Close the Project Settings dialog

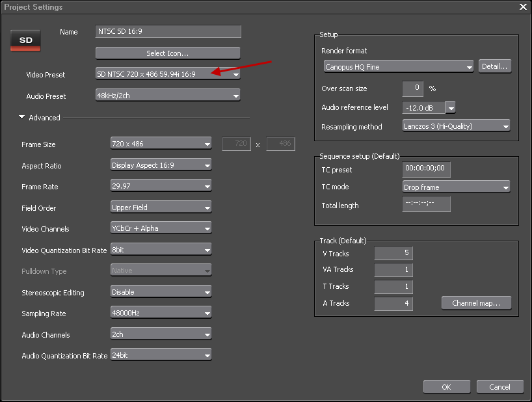tap(522, 7)
